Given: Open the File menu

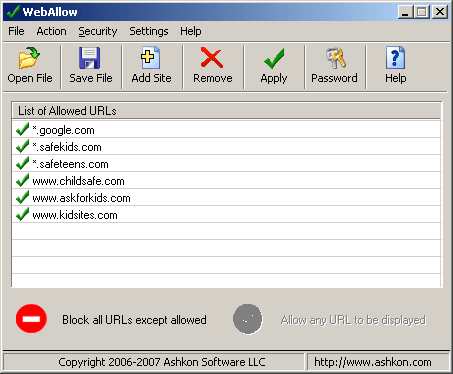Looking at the screenshot, I should (16, 31).
